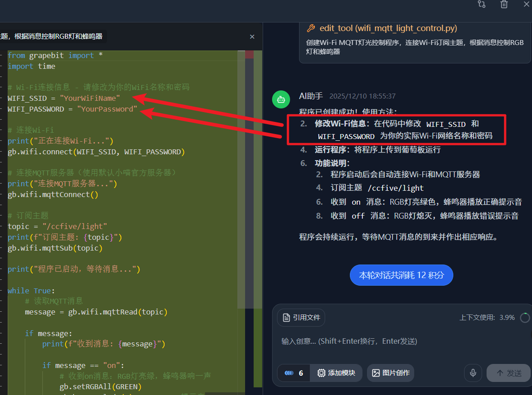Screen dimensions: 532x395
Task: Close the code diff preview tab
Action: pos(252,36)
